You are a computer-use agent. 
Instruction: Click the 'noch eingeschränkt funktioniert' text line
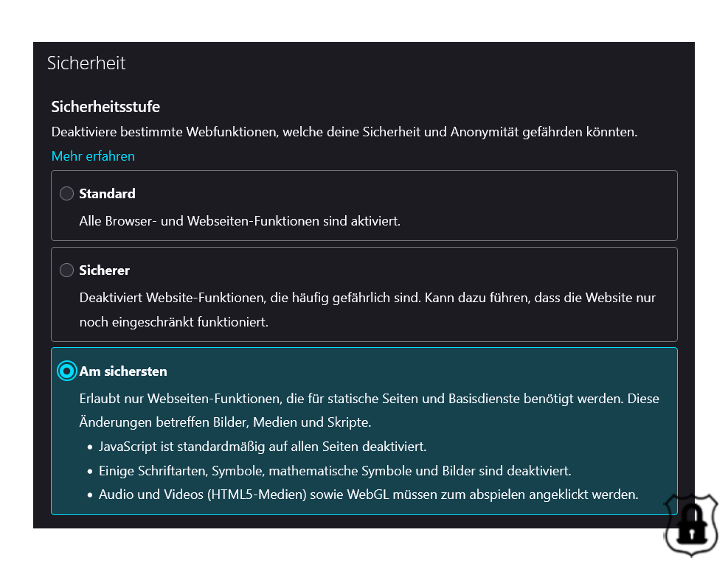pos(173,322)
